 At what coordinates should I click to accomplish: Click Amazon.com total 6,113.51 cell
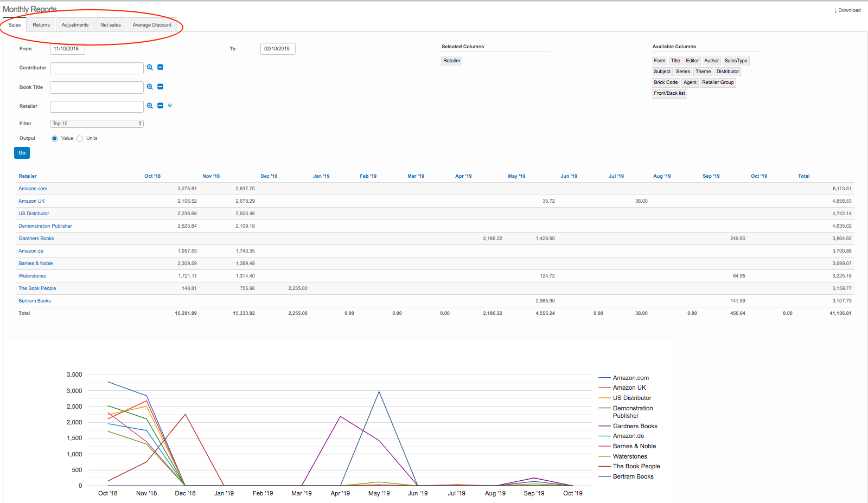point(842,189)
